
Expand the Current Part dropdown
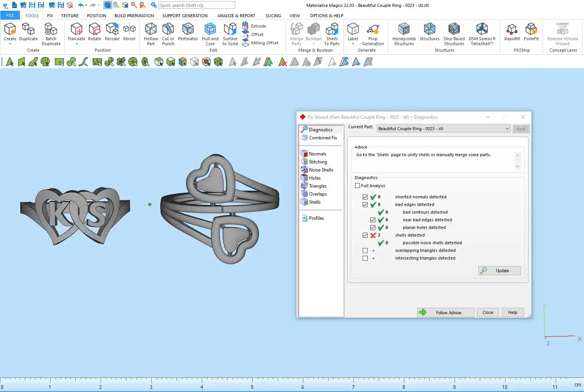click(507, 129)
